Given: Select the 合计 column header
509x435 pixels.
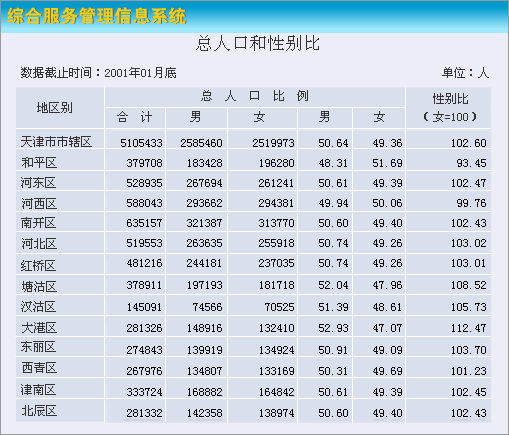Looking at the screenshot, I should pyautogui.click(x=135, y=117).
